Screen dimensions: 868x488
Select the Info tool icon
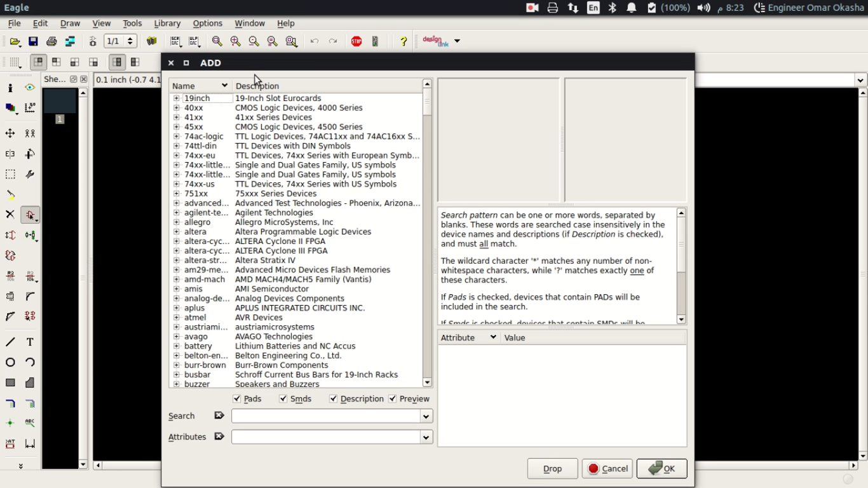pos(10,88)
